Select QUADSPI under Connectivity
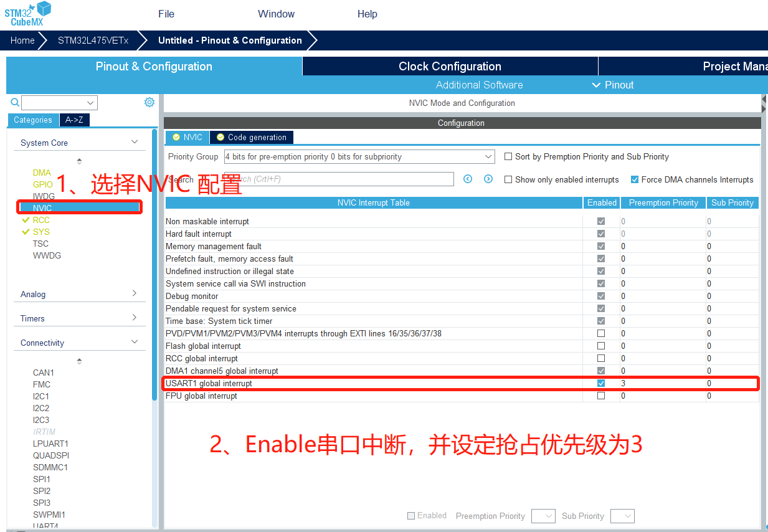This screenshot has width=768, height=532. pos(51,455)
